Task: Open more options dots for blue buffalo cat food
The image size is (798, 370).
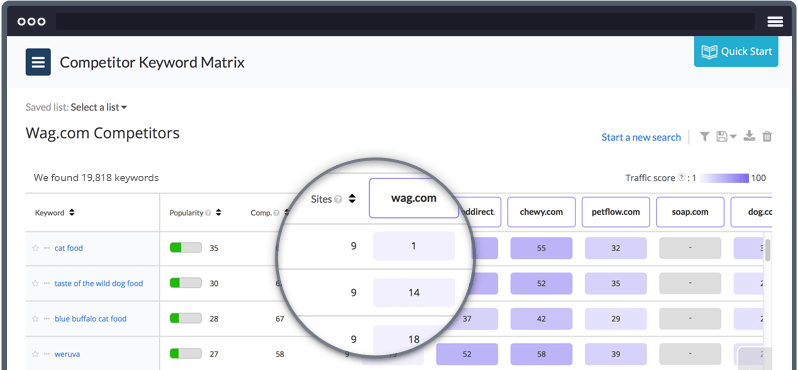Action: tap(47, 319)
